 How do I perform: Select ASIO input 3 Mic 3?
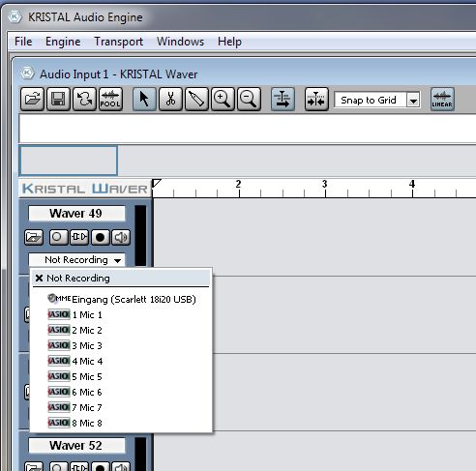coord(121,345)
